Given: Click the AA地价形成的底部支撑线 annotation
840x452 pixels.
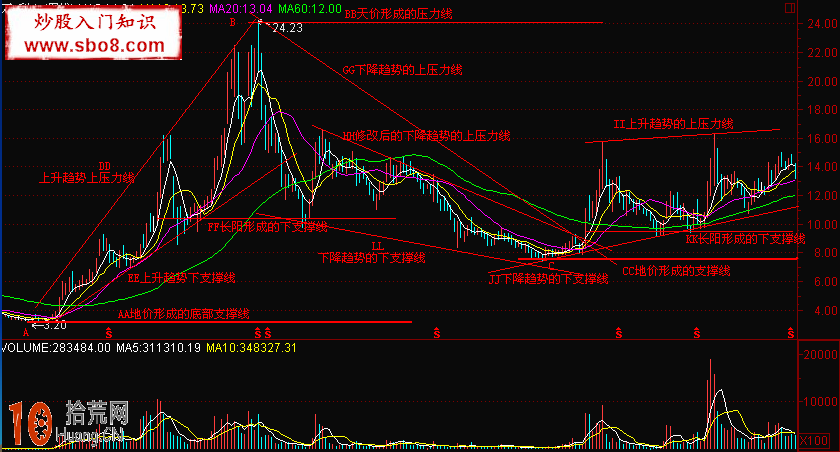Looking at the screenshot, I should pyautogui.click(x=184, y=314).
